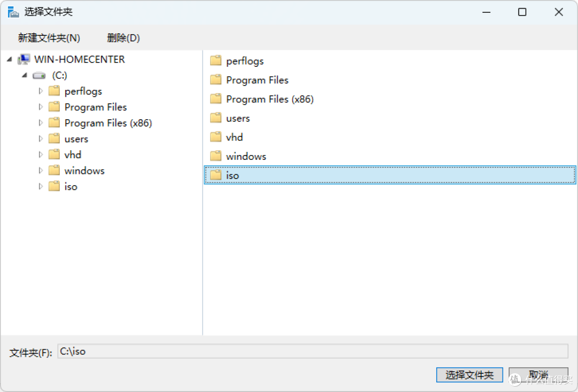Click perflogs folder icon in tree

pos(54,90)
